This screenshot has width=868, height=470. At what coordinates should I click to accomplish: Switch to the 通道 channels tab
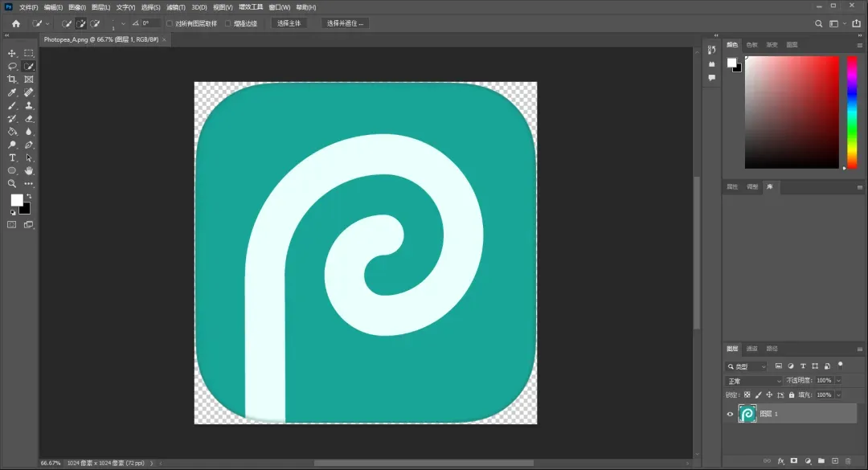[x=751, y=349]
